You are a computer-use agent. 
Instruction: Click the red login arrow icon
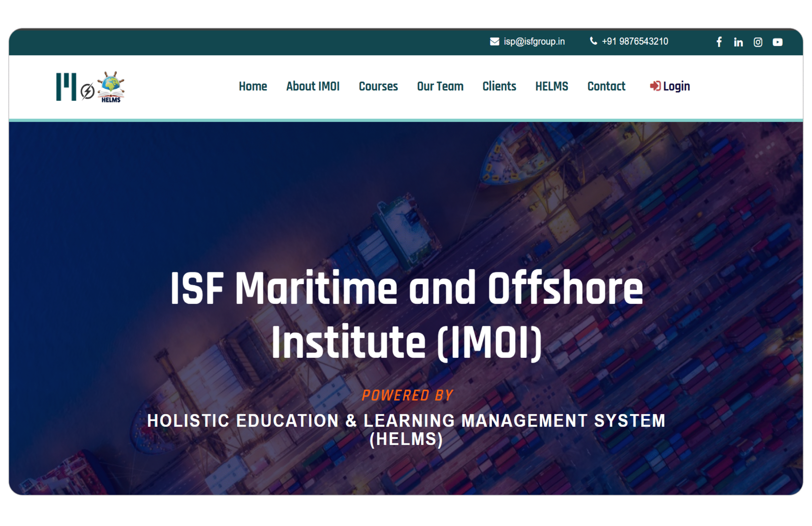[655, 86]
